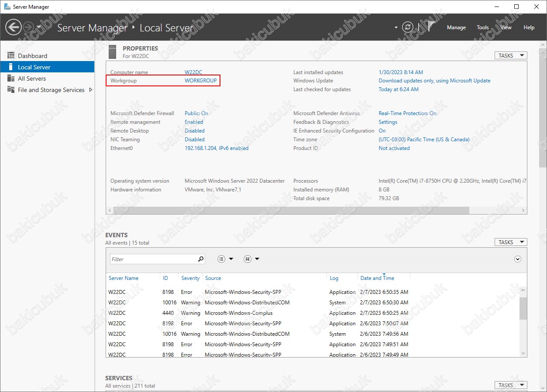Open the Pacific Time zone link
Viewport: 547px width, 392px height.
pos(424,140)
